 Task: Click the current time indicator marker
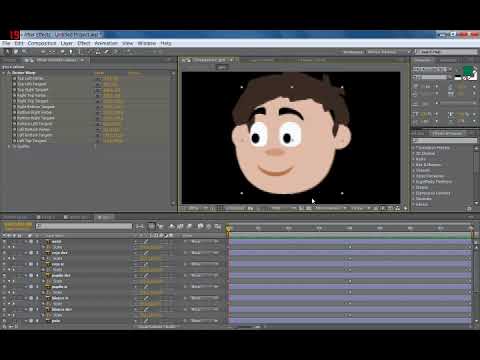point(229,229)
